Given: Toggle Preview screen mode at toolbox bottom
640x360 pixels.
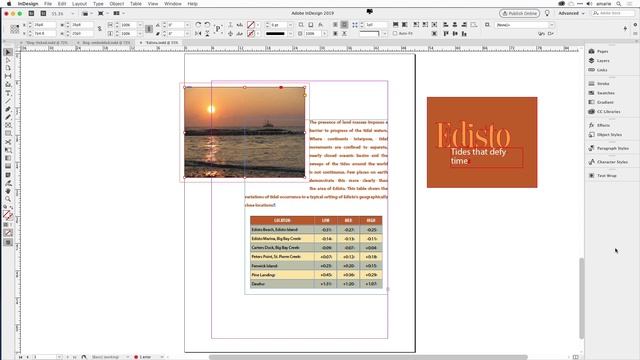Looking at the screenshot, I should (8, 242).
